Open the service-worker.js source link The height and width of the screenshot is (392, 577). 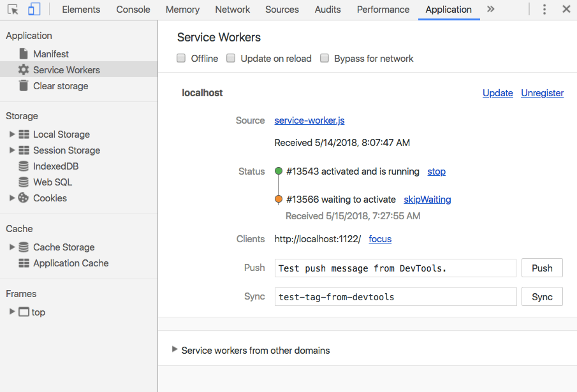(309, 120)
